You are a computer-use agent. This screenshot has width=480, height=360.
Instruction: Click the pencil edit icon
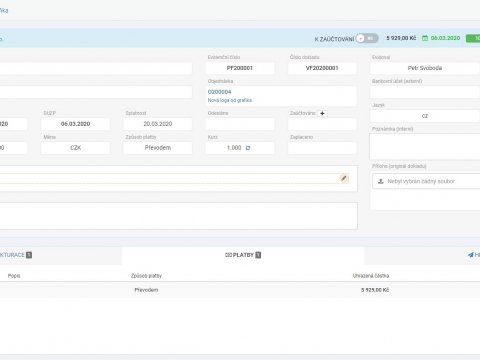pyautogui.click(x=344, y=178)
